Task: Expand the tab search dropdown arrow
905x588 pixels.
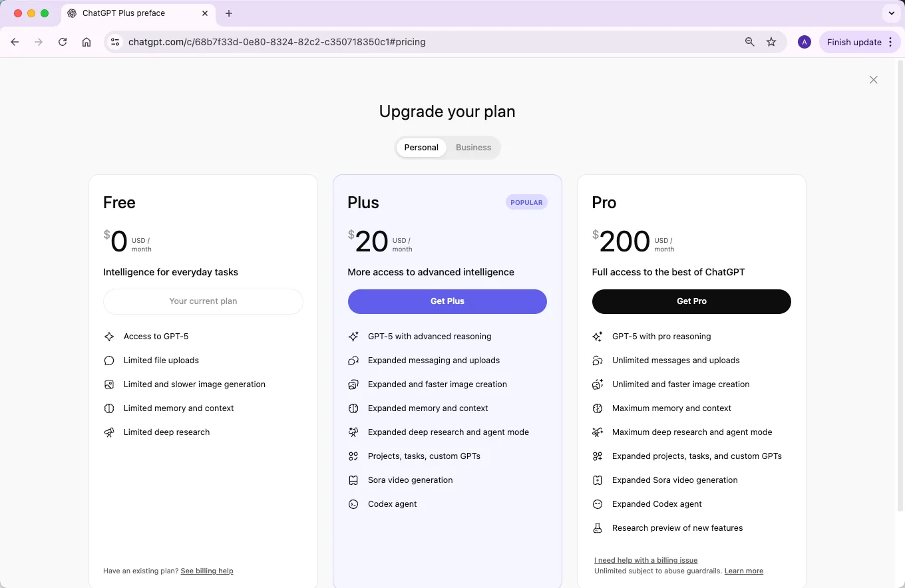Action: pos(892,13)
